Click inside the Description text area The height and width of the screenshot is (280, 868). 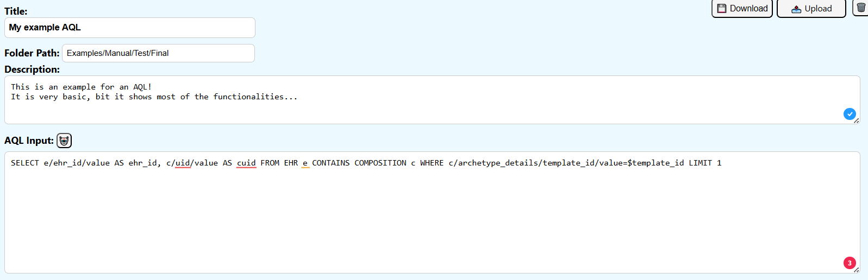(x=432, y=100)
